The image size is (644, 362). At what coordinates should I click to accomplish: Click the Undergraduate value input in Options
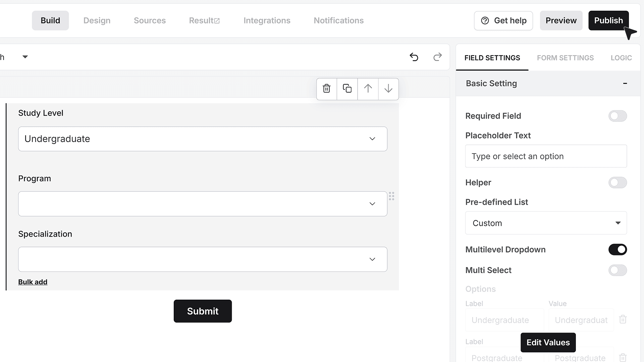tap(581, 320)
